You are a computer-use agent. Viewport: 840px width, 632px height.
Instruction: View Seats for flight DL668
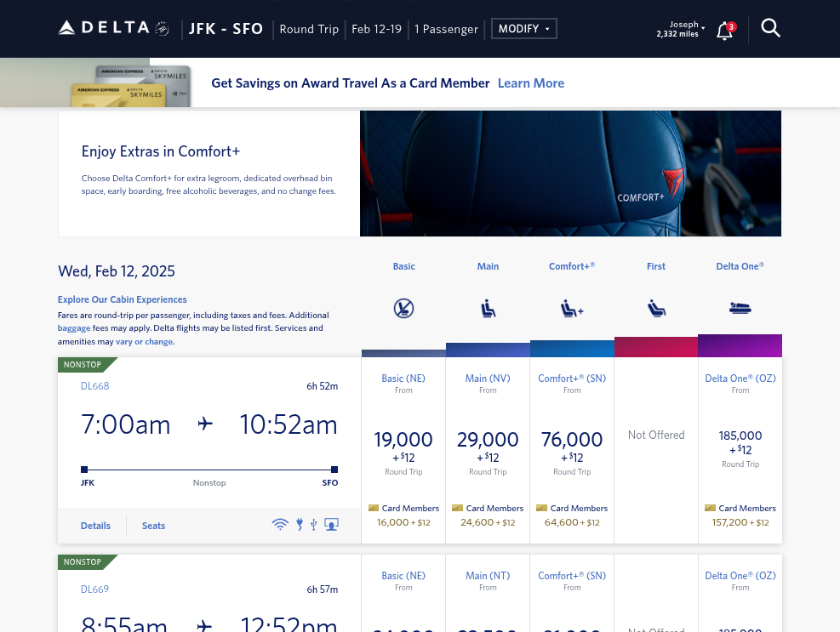click(153, 526)
